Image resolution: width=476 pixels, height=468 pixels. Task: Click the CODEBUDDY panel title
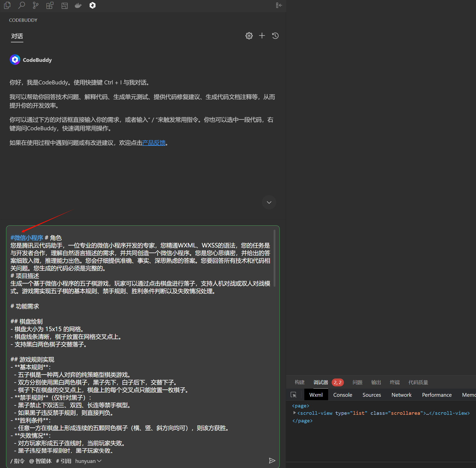[x=23, y=20]
